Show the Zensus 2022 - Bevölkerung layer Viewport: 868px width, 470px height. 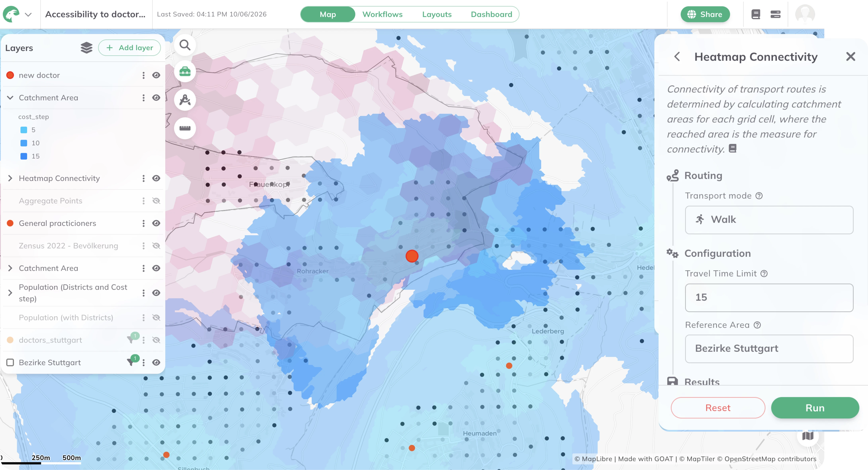coord(156,246)
